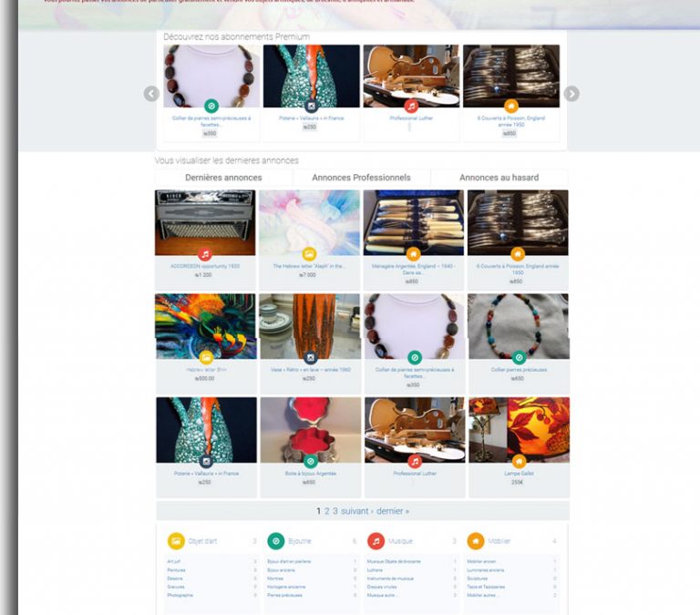
Task: Open the accordion listing thumbnail
Action: click(x=205, y=222)
